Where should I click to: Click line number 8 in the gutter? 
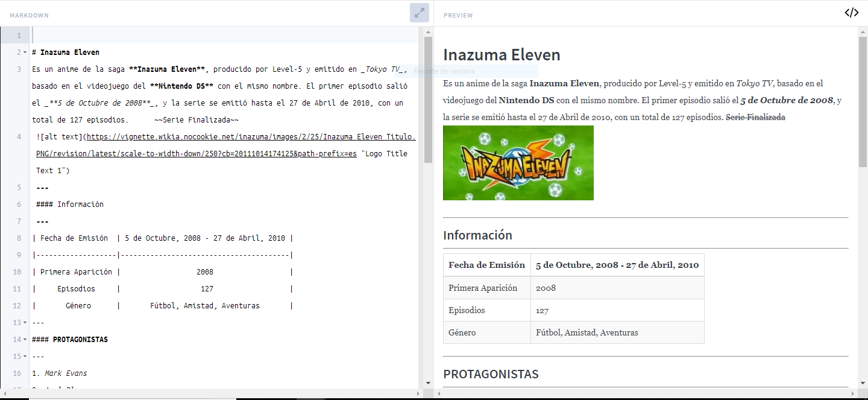click(19, 238)
